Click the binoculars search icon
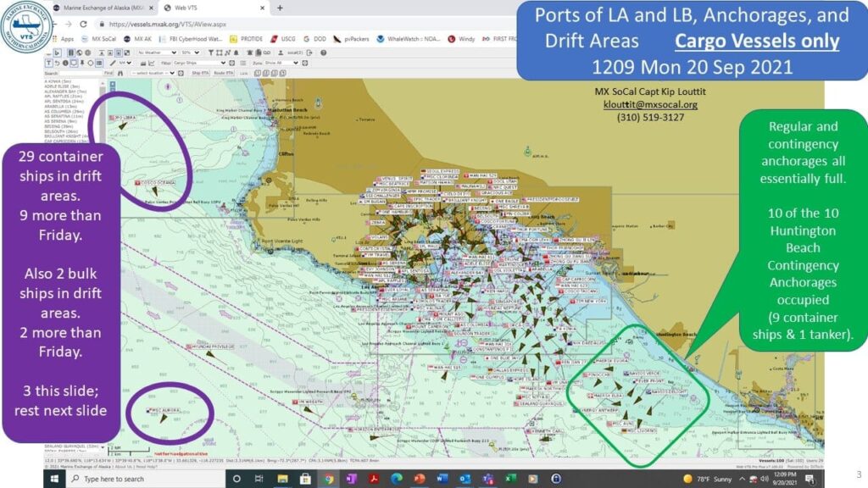Image resolution: width=868 pixels, height=488 pixels. point(120,73)
